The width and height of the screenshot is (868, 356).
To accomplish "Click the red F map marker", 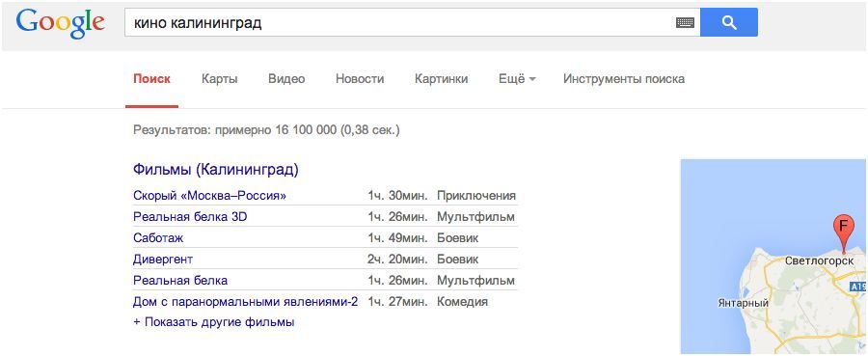I will (844, 233).
